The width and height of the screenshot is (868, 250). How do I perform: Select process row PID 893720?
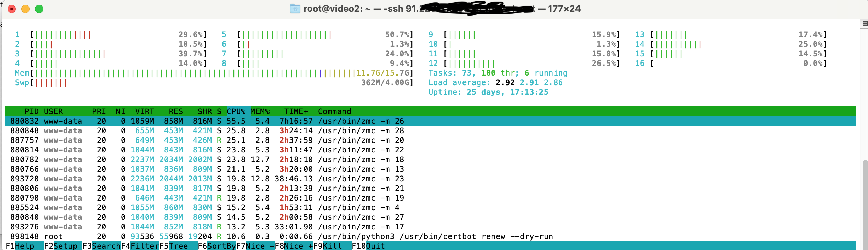point(431,179)
